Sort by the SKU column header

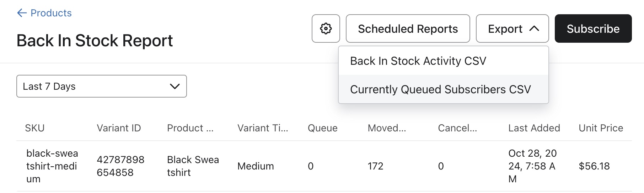[x=35, y=128]
